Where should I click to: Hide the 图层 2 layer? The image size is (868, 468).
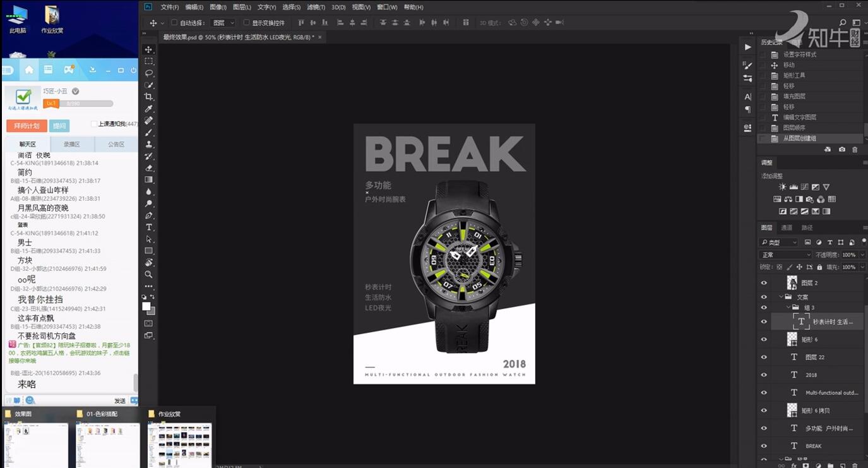tap(764, 283)
